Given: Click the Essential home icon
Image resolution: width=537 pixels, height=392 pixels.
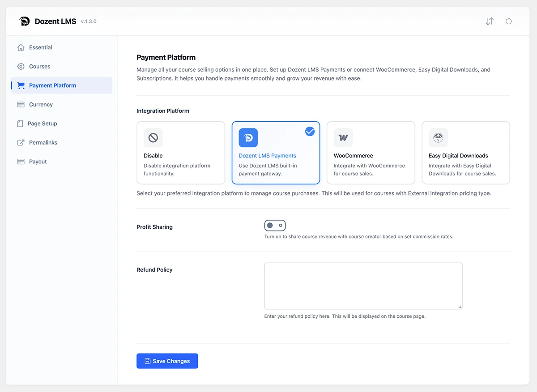Looking at the screenshot, I should (x=21, y=47).
